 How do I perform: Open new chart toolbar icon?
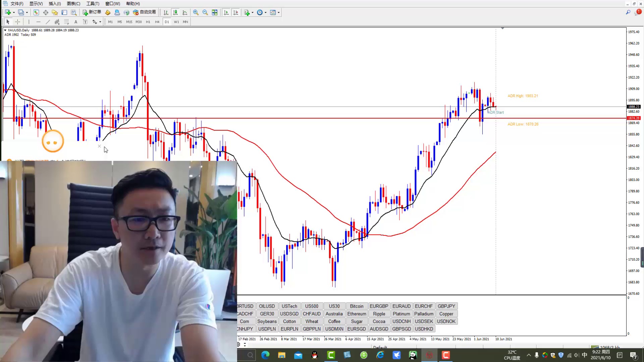[x=8, y=12]
